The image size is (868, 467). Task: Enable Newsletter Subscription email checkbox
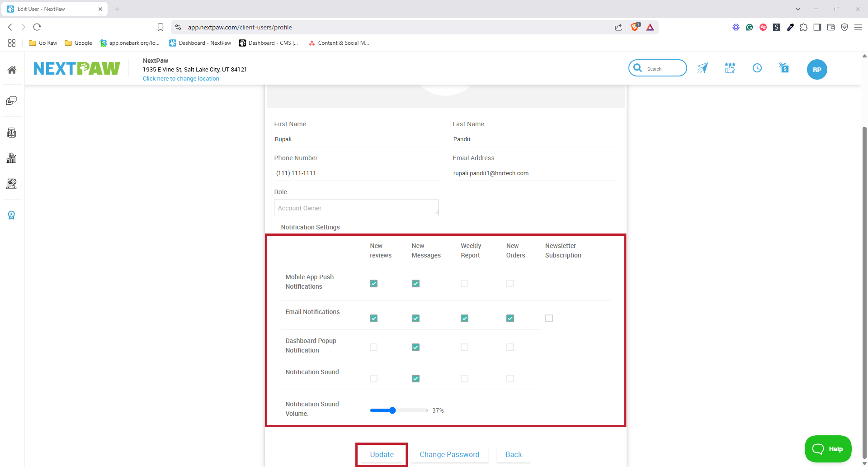pos(549,318)
